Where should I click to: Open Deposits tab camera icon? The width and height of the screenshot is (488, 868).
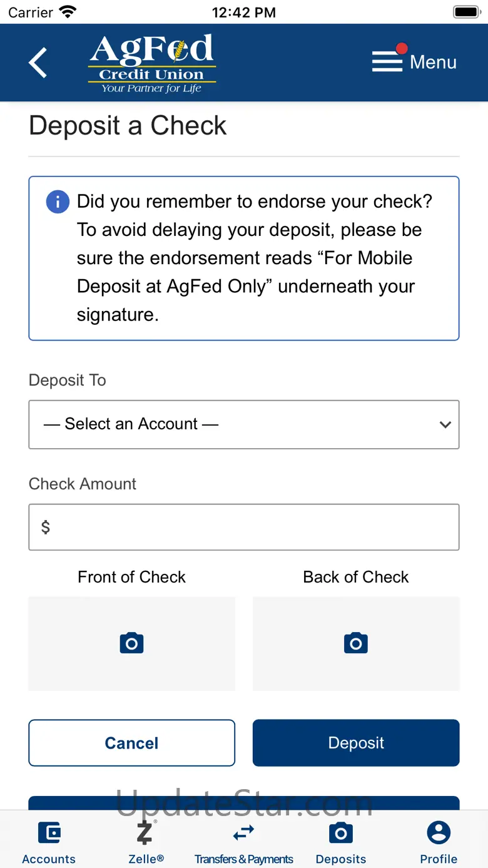pyautogui.click(x=340, y=833)
